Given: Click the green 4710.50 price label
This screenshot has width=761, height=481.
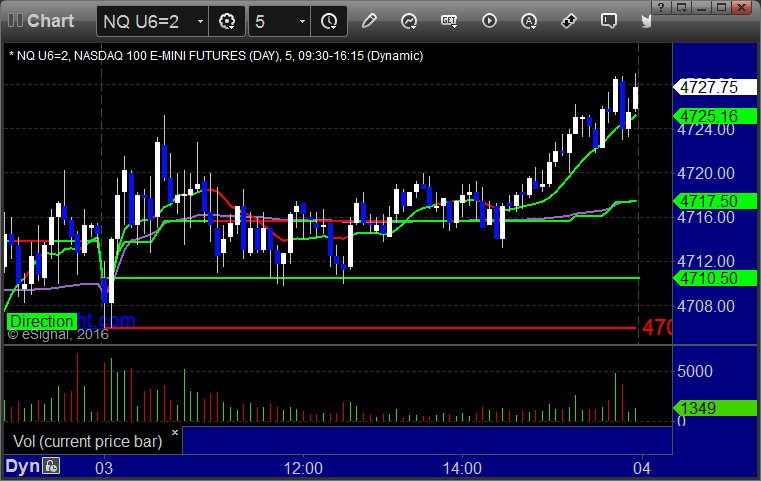Looking at the screenshot, I should coord(715,278).
